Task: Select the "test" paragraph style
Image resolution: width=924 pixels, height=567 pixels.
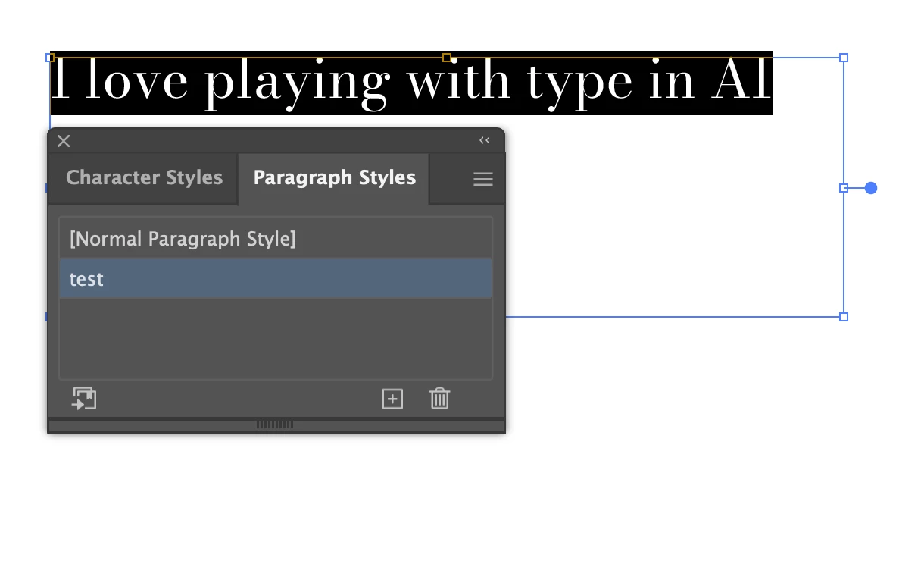Action: click(x=276, y=279)
